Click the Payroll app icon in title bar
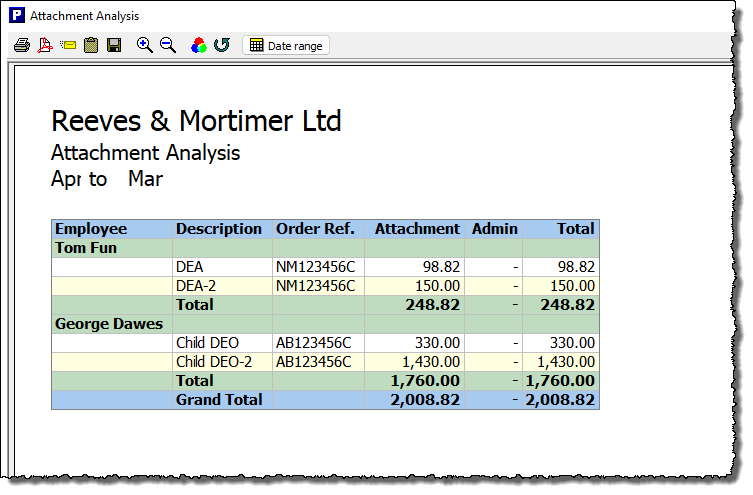This screenshot has width=753, height=495. (17, 15)
